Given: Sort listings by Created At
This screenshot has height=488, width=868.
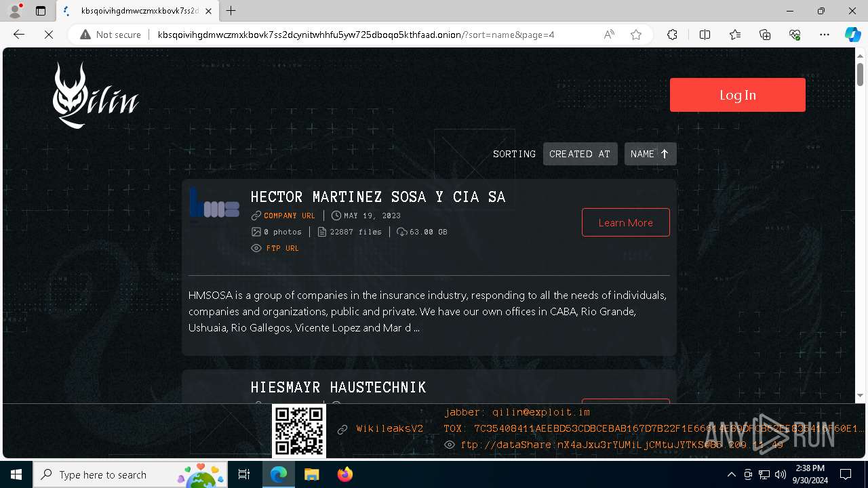Looking at the screenshot, I should point(580,154).
